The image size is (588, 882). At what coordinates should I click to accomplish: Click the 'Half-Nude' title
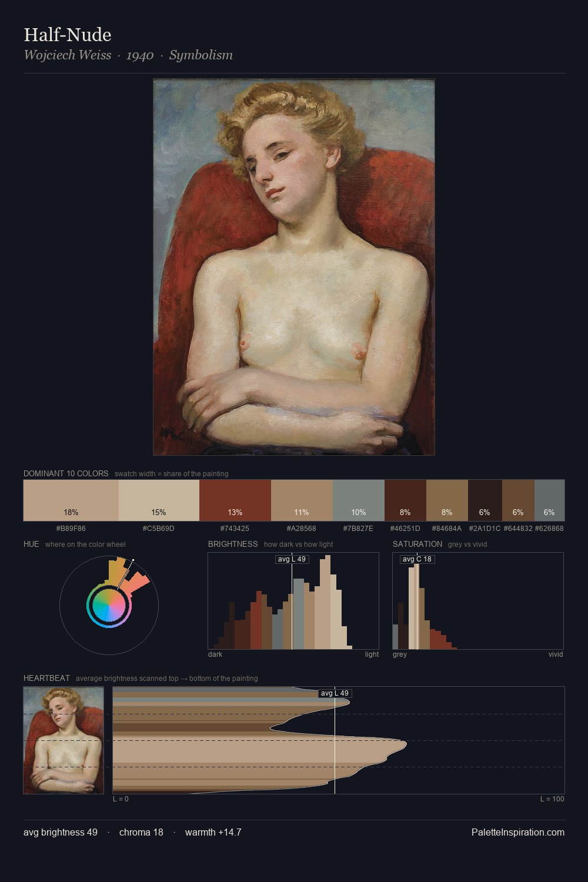68,35
